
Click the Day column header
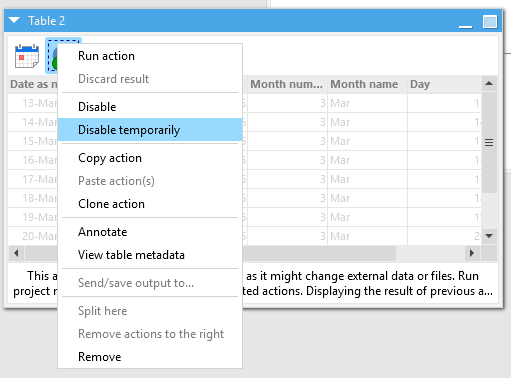(444, 84)
